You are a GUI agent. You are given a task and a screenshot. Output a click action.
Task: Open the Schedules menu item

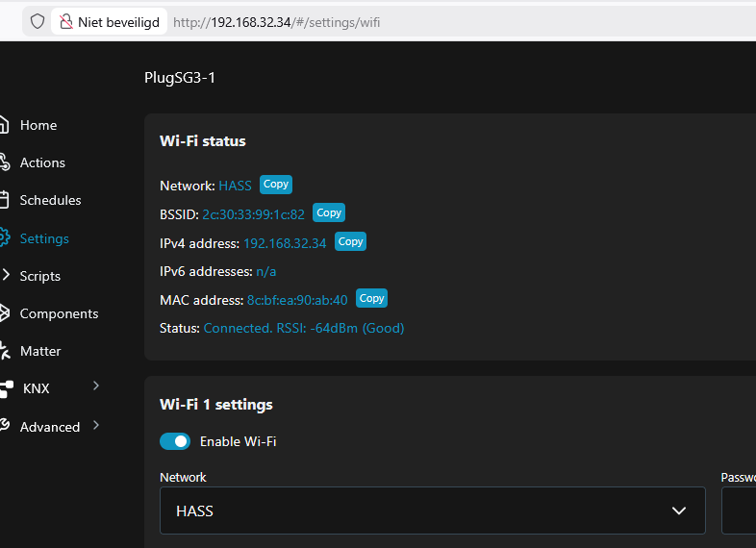50,200
